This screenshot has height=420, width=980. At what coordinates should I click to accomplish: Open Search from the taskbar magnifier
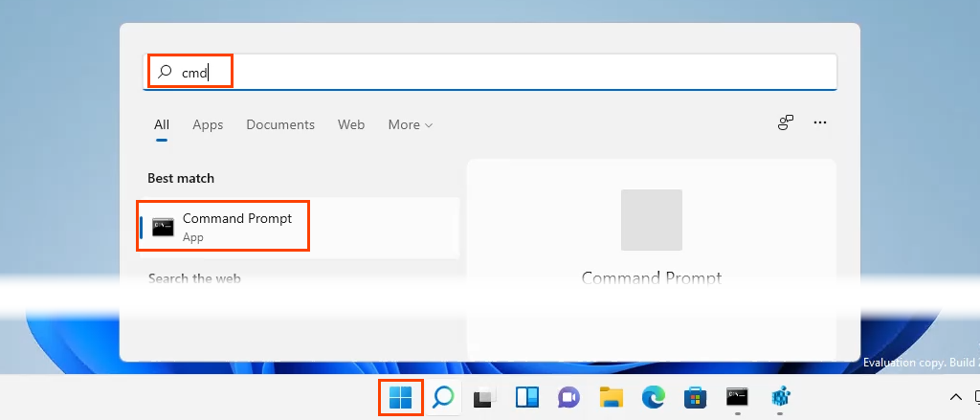click(x=443, y=397)
